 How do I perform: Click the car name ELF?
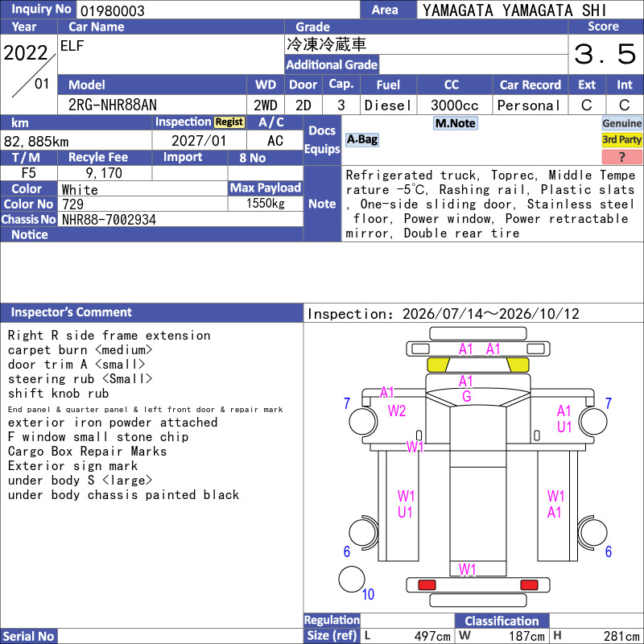(x=72, y=46)
